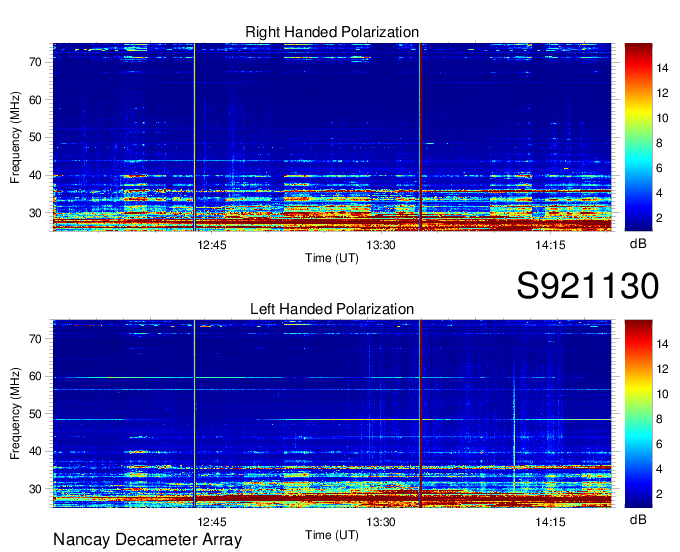Select the 4 dB mark on Right Handed color scale

(x=659, y=193)
